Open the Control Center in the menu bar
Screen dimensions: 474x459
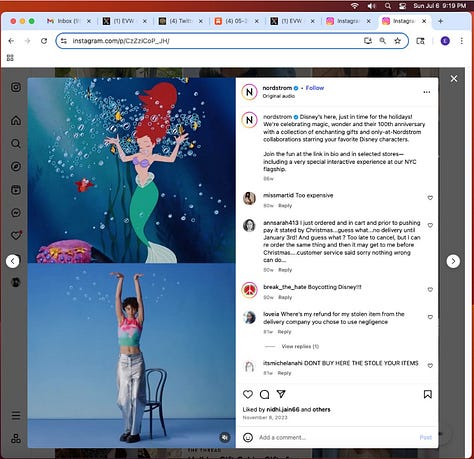(x=403, y=6)
